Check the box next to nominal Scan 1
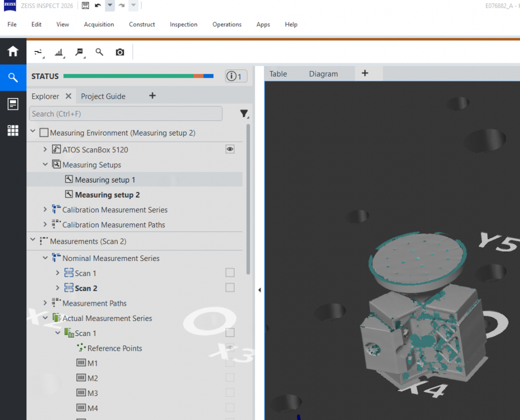520x420 pixels. 230,273
